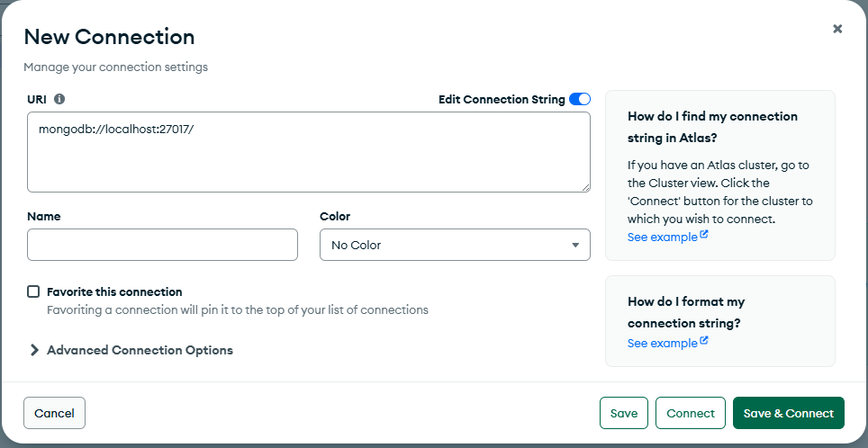Click the URI text area resize handle
Image resolution: width=868 pixels, height=448 pixels.
pos(585,187)
